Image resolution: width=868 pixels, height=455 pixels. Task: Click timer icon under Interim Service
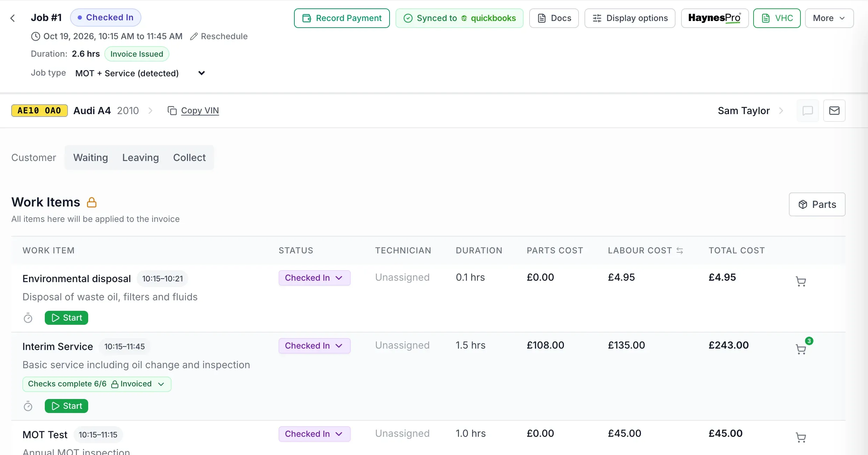click(x=28, y=406)
